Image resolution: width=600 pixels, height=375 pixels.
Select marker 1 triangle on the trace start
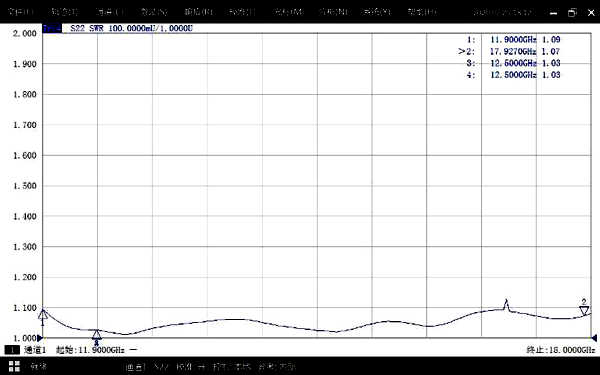pos(43,315)
